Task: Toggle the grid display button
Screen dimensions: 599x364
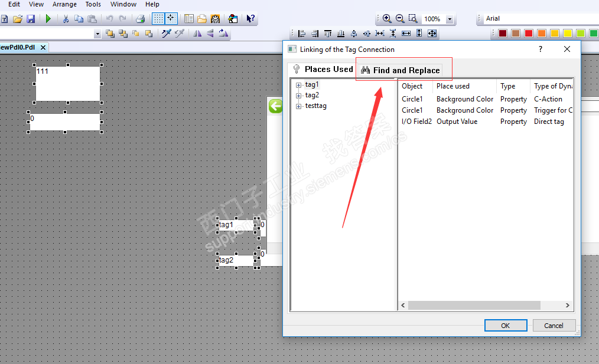Action: 158,19
